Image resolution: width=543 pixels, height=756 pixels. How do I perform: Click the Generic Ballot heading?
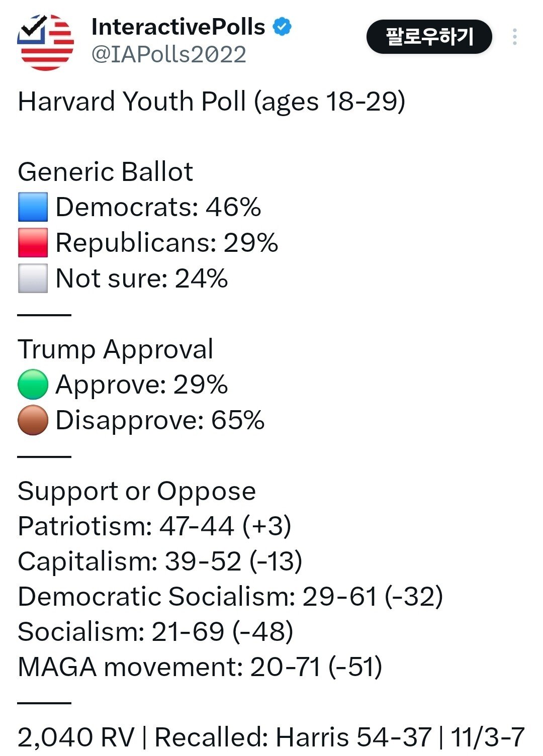(x=105, y=172)
